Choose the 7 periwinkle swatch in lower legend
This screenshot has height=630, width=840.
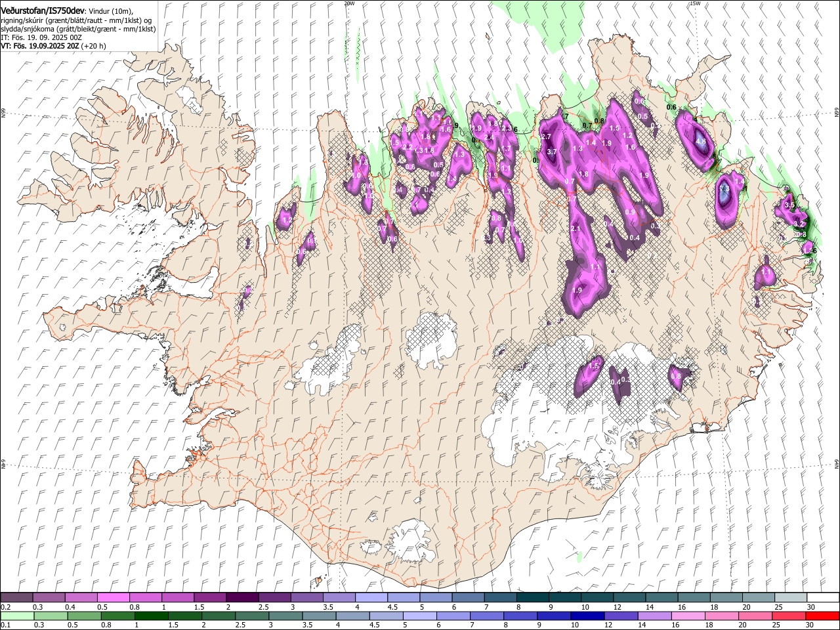[x=487, y=616]
